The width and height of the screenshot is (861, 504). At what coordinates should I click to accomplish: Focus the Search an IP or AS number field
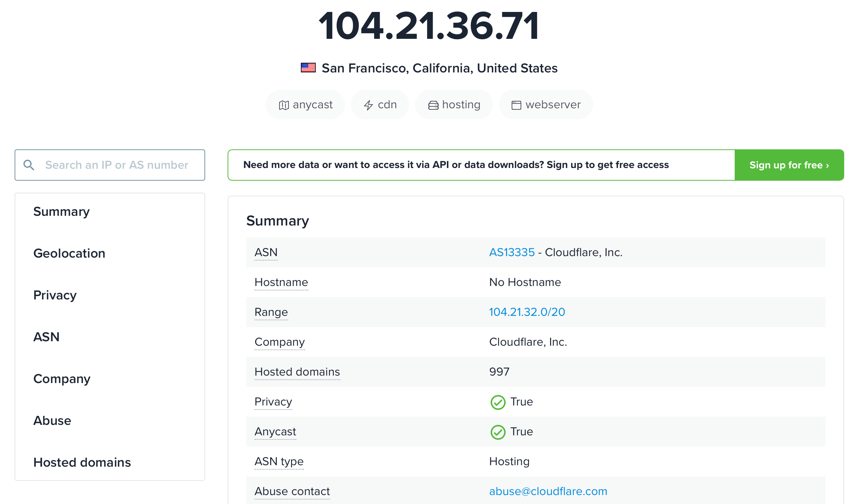[110, 165]
